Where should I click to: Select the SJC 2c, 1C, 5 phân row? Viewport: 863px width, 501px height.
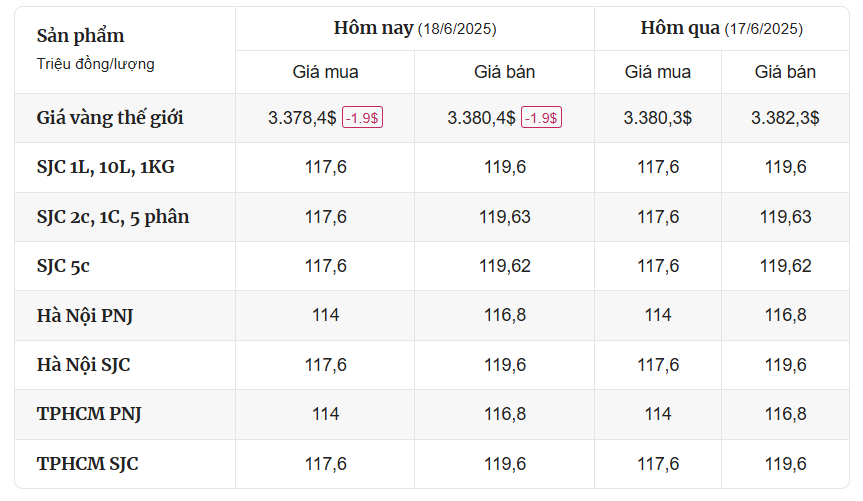pos(432,217)
